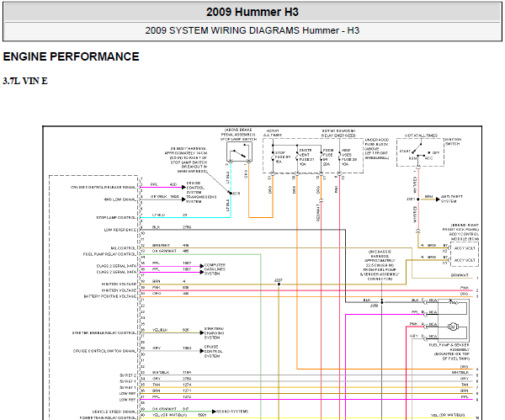The width and height of the screenshot is (505, 420).
Task: Click the "TAN" wire label on pin 35
Action: [x=157, y=385]
